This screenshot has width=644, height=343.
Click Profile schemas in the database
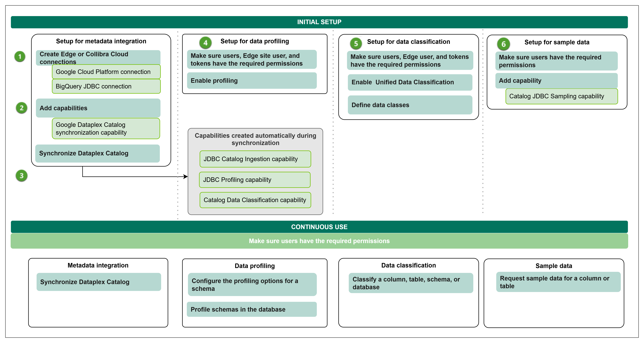(x=252, y=310)
